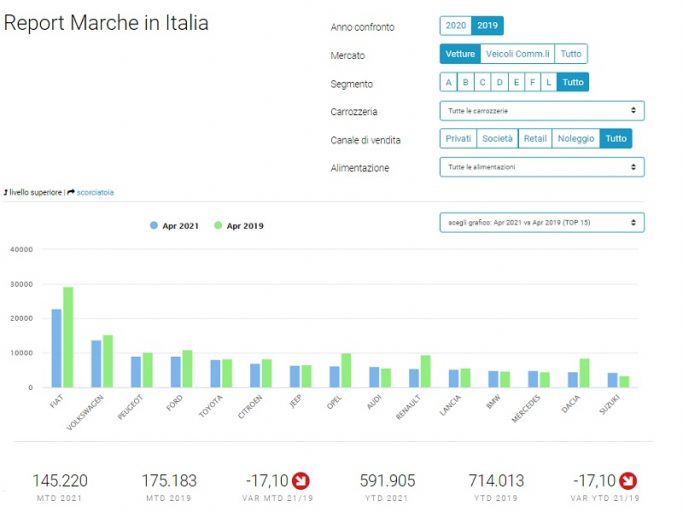
Task: Select Tutto in the Segmento row
Action: point(573,82)
